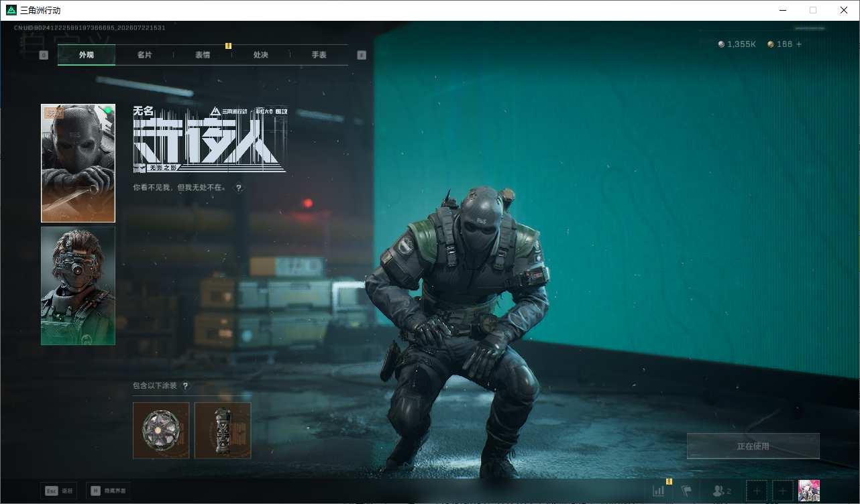Open the 名片 tab
This screenshot has width=860, height=504.
144,55
